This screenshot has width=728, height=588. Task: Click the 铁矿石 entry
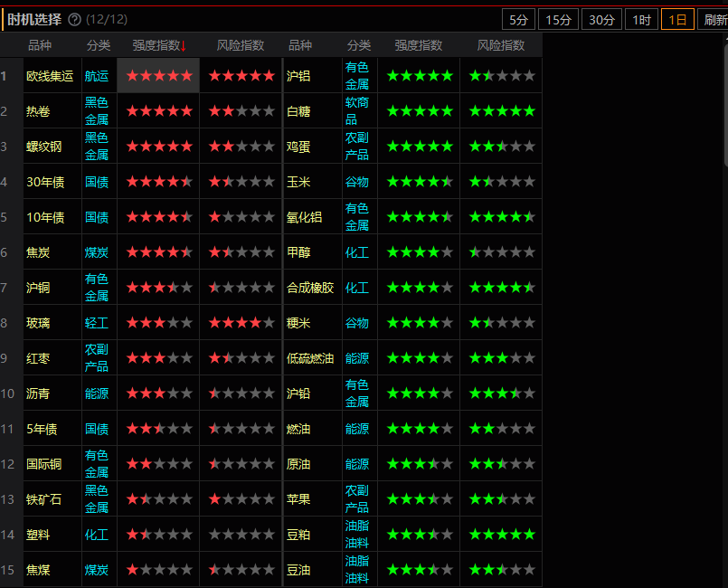pyautogui.click(x=43, y=499)
